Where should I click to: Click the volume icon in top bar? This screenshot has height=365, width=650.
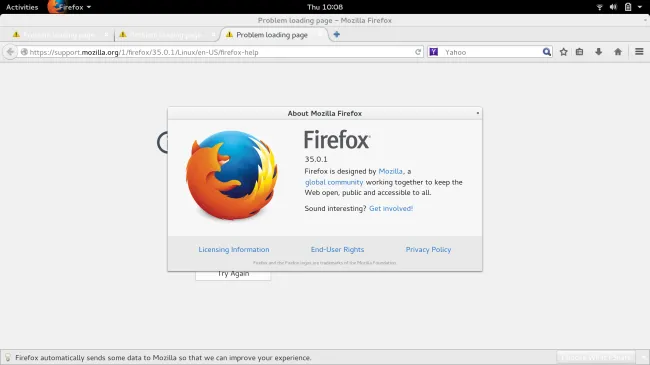pyautogui.click(x=614, y=7)
